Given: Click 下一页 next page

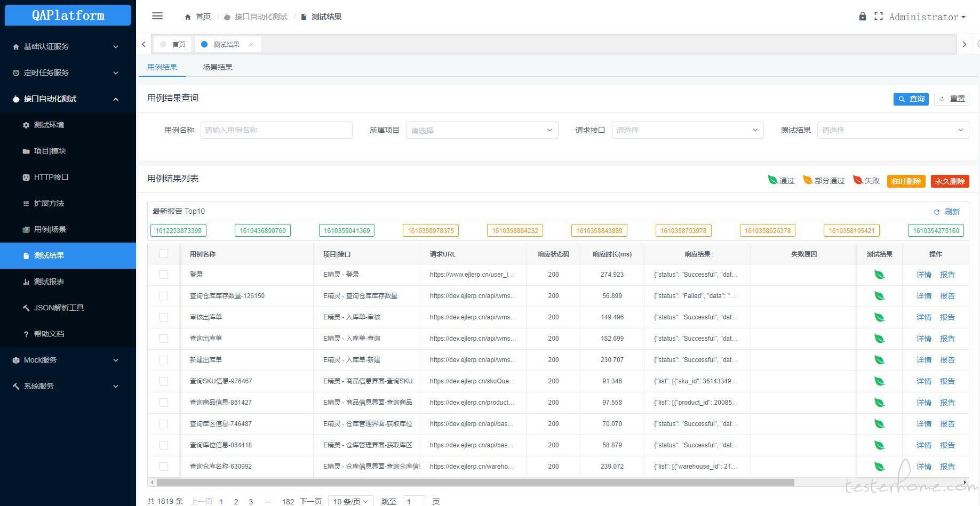Looking at the screenshot, I should tap(311, 501).
